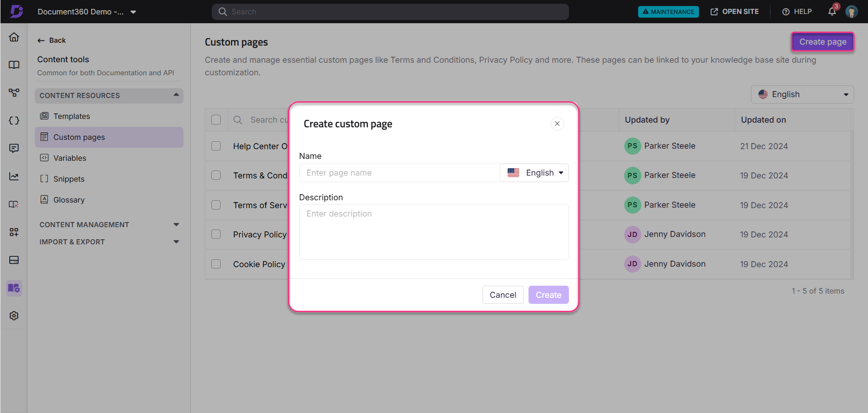Close the Create custom page dialog
The image size is (868, 413).
[x=557, y=124]
